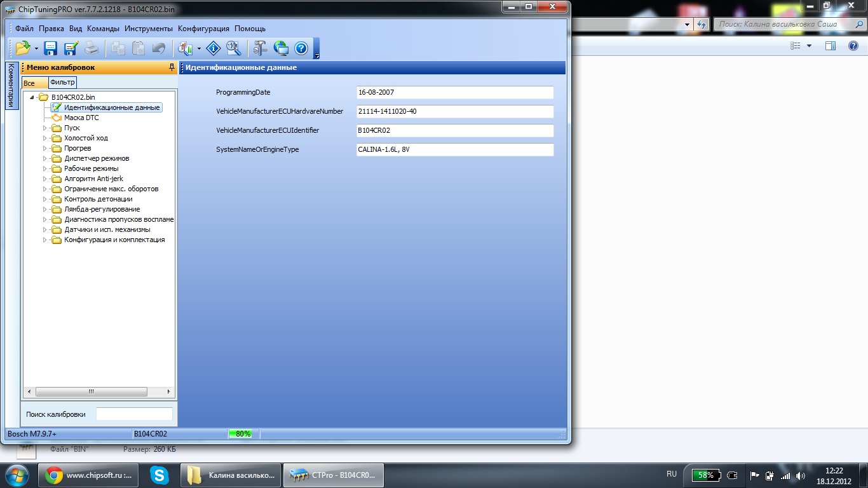
Task: Toggle the Explorer preview pane icon
Action: 830,46
